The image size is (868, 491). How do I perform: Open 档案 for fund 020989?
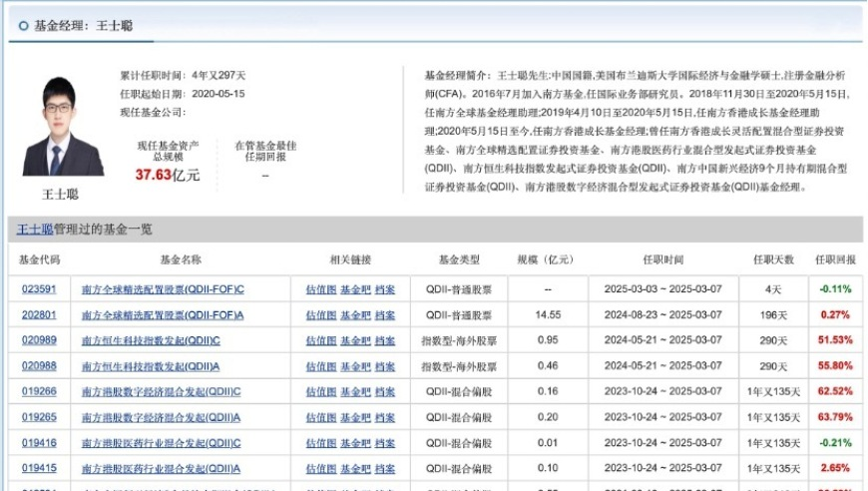[x=385, y=341]
